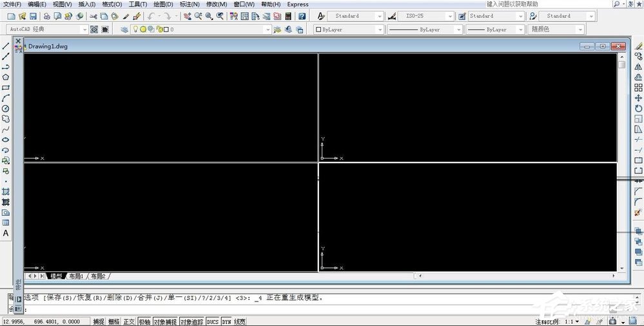Click the QuickCalc calculator icon
This screenshot has height=326, width=644.
click(x=288, y=16)
